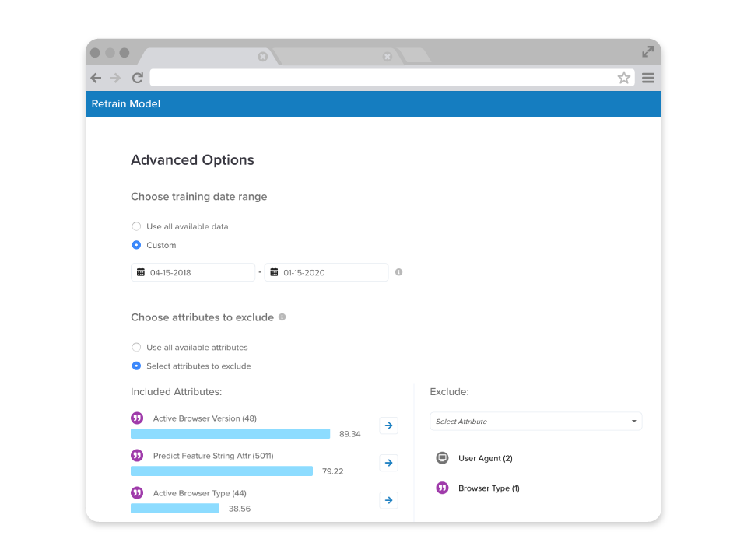Screen dimensions: 747x560
Task: Click the browser back arrow
Action: 96,78
